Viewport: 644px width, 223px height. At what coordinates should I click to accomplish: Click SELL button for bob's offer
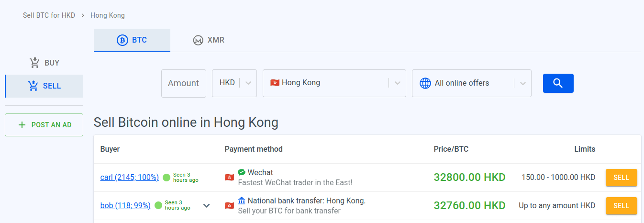pos(622,206)
